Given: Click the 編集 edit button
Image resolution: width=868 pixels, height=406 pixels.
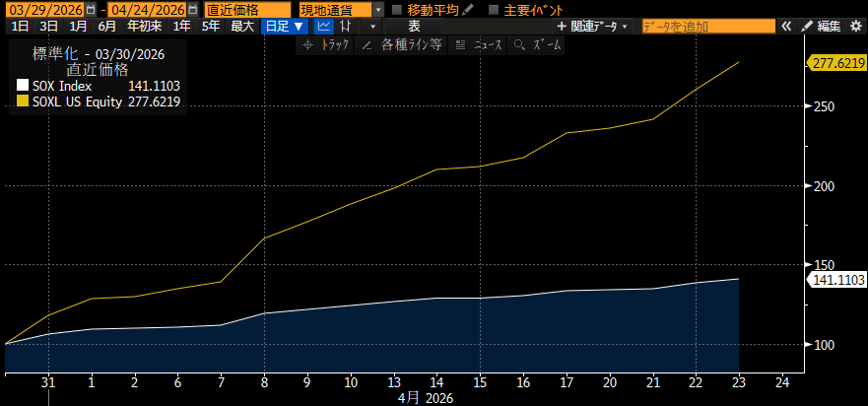Looking at the screenshot, I should [x=822, y=26].
